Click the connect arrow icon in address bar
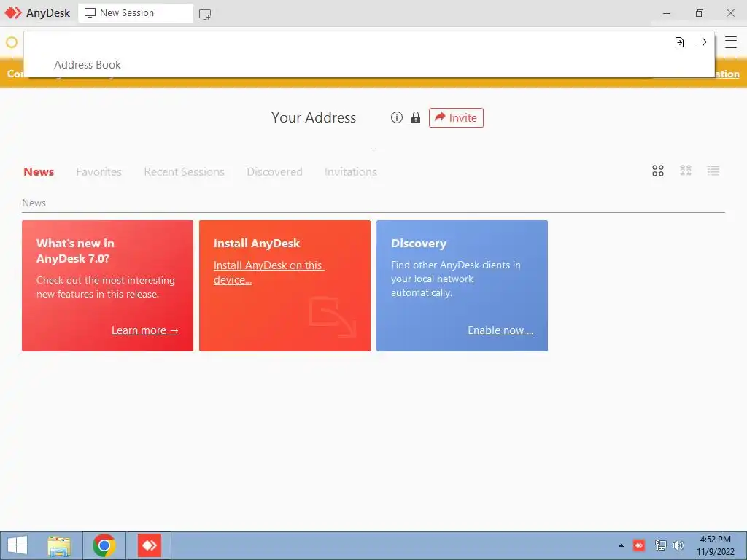Image resolution: width=747 pixels, height=560 pixels. pos(702,42)
